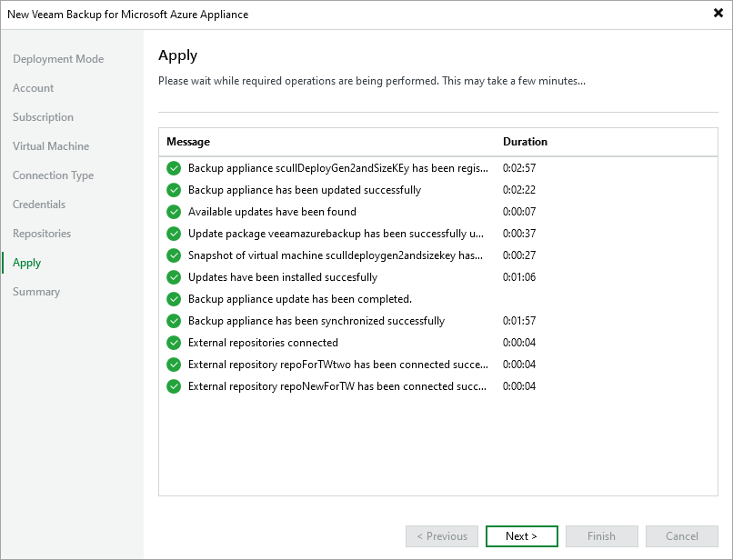Click the checkmark next to "Backup appliance update has been completed"
This screenshot has width=733, height=560.
point(174,299)
